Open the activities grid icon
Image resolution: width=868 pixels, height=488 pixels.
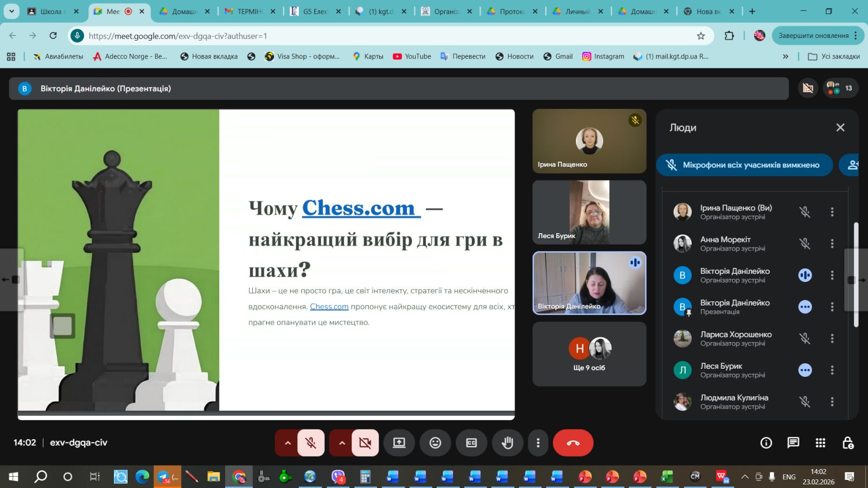pos(820,443)
